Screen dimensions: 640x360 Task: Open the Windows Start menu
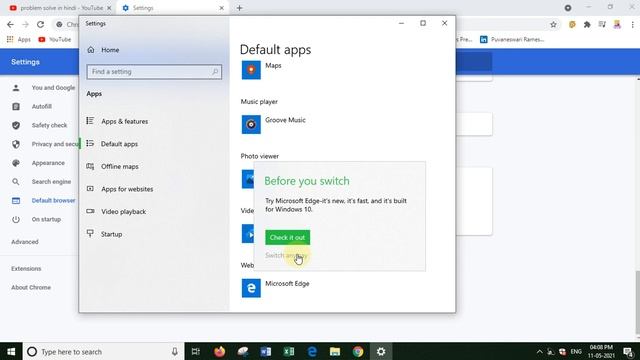11,351
